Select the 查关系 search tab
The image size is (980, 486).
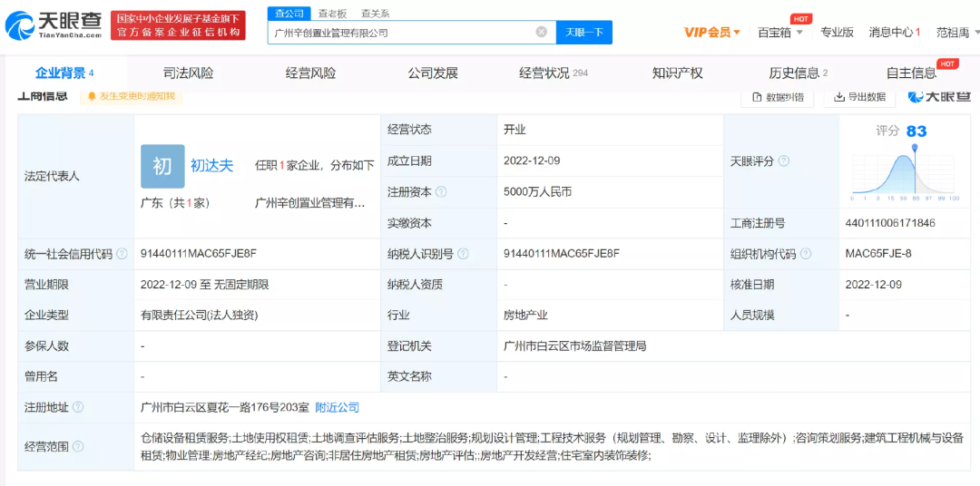tap(375, 13)
